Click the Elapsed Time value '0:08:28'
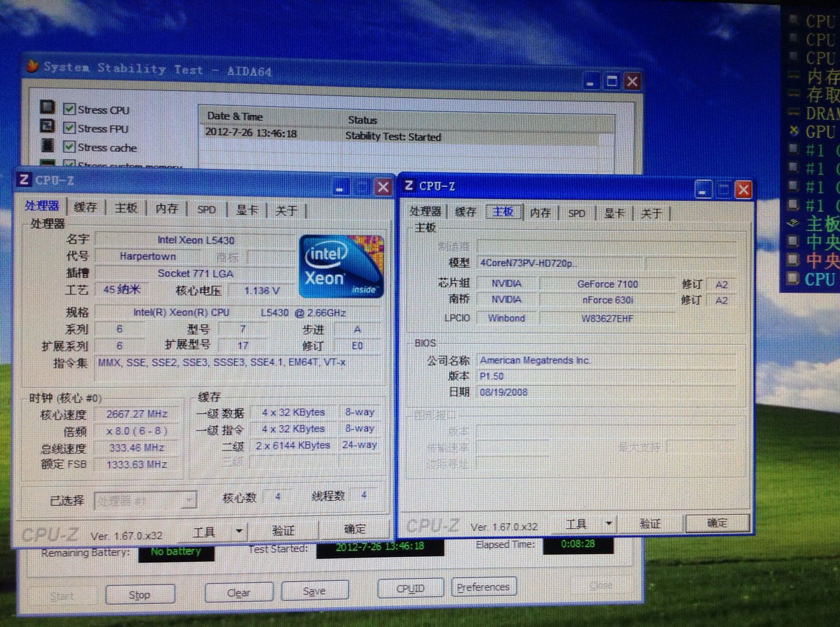The width and height of the screenshot is (840, 627). pyautogui.click(x=578, y=544)
